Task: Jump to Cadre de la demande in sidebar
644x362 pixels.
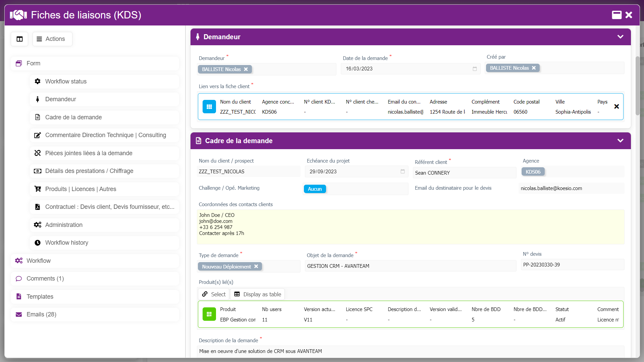Action: point(104,117)
